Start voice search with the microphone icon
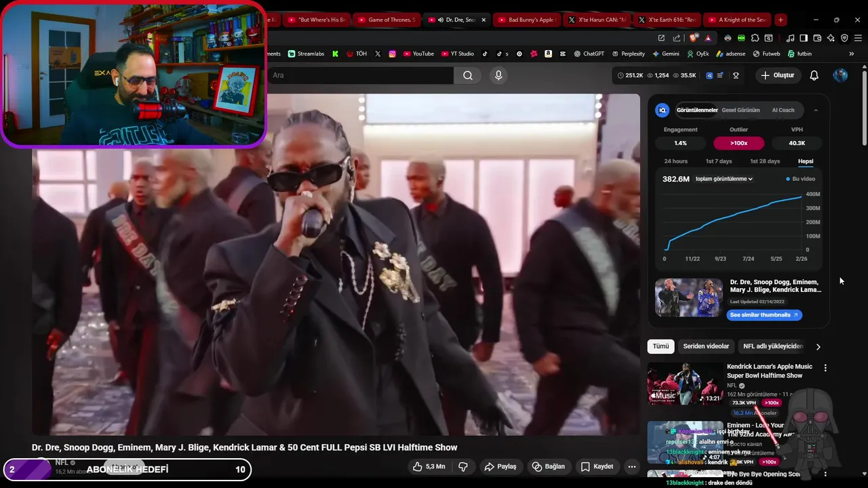Viewport: 868px width, 488px height. [x=498, y=75]
